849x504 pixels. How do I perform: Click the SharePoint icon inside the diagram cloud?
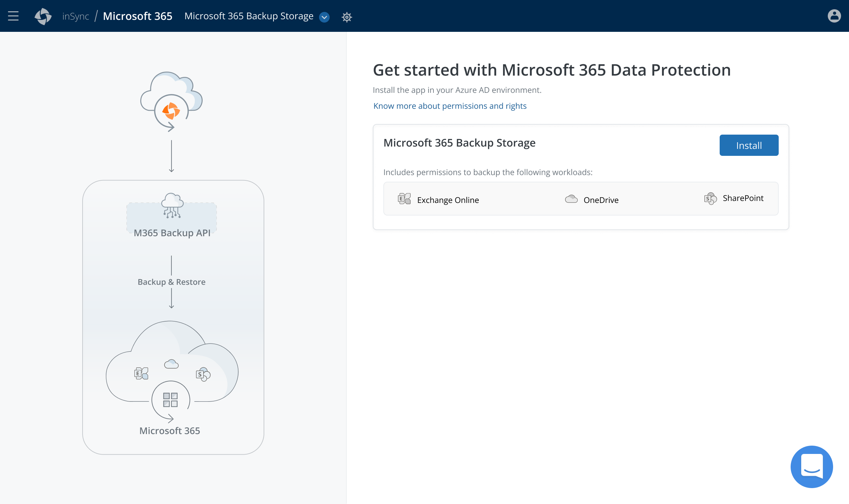pos(203,374)
